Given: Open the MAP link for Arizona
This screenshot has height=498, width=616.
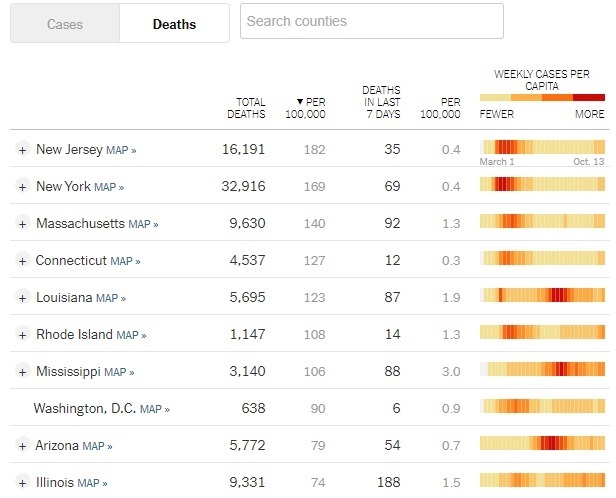Looking at the screenshot, I should (97, 446).
